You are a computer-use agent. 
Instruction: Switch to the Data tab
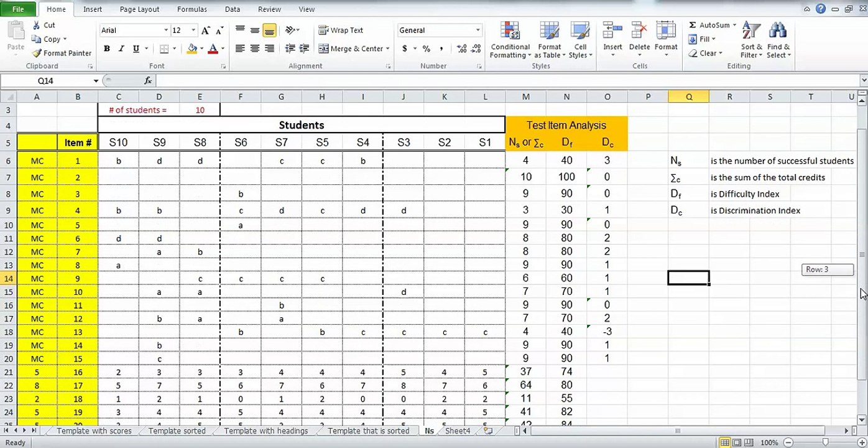point(233,9)
